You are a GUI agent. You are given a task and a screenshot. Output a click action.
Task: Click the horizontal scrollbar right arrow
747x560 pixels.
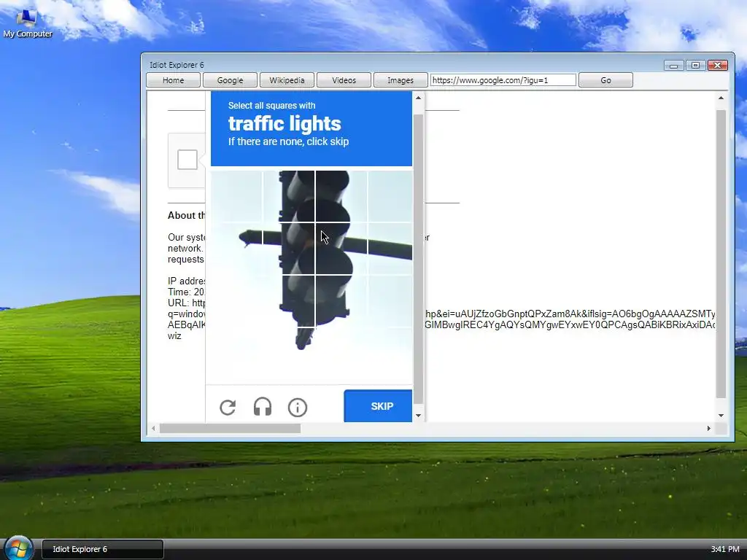pos(709,428)
